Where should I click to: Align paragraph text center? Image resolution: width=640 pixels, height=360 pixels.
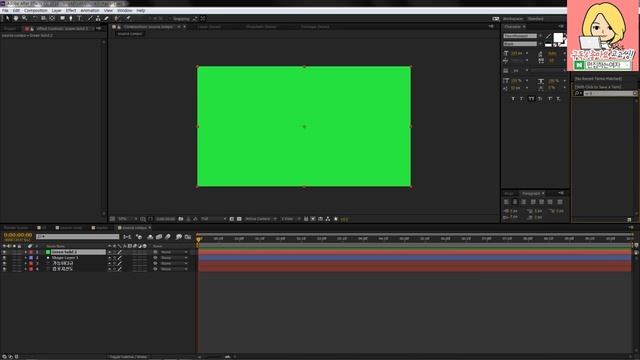(515, 202)
